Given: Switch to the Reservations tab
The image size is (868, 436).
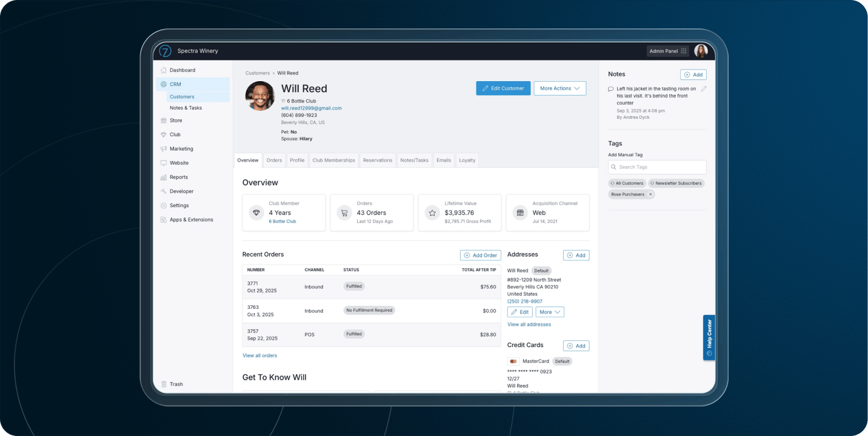Looking at the screenshot, I should (x=378, y=160).
